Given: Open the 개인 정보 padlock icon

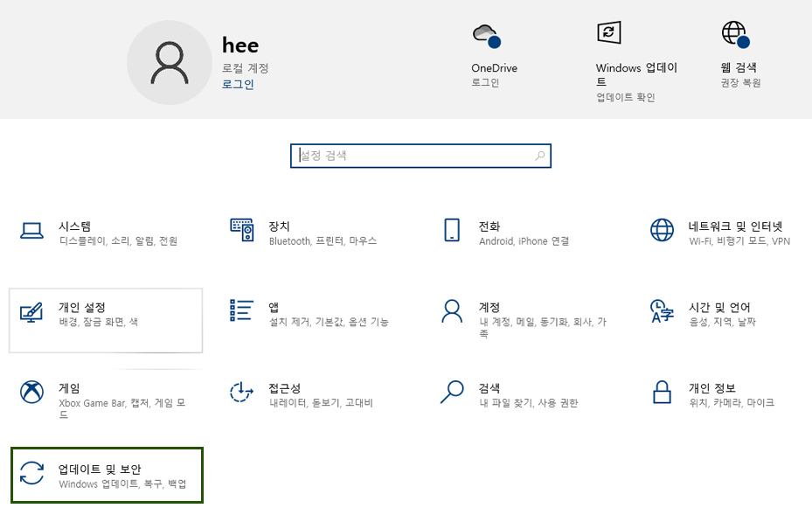Looking at the screenshot, I should (662, 392).
